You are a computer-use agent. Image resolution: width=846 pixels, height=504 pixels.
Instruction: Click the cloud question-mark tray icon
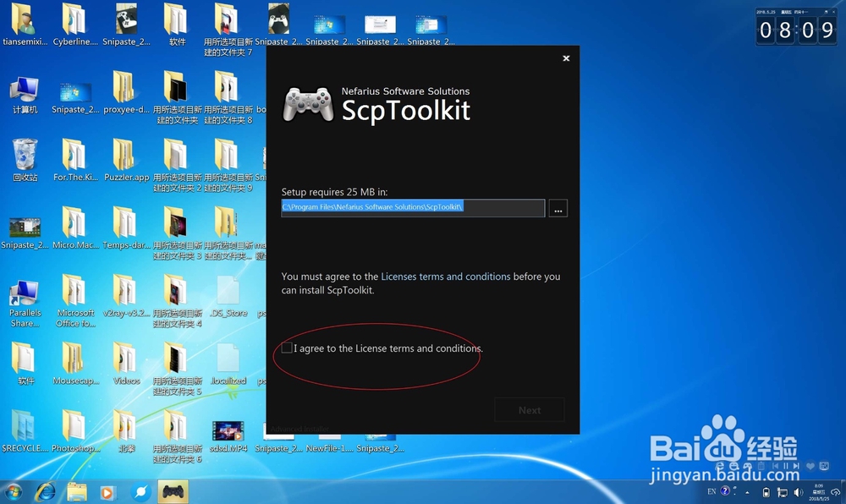pyautogui.click(x=836, y=492)
